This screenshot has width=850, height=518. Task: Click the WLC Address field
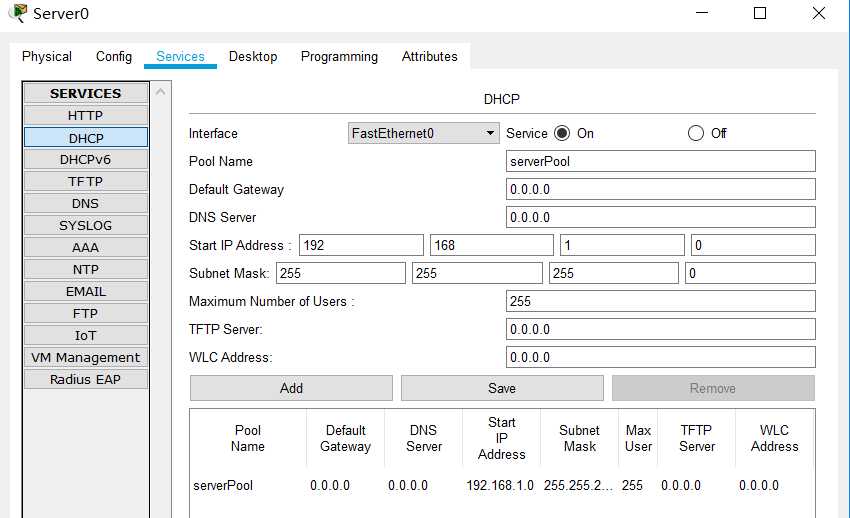660,357
